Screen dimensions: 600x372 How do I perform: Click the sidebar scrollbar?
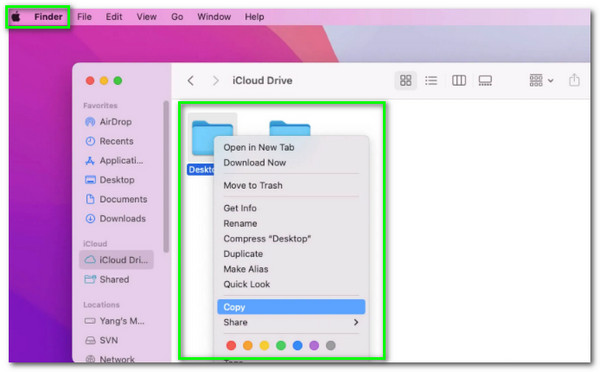(166, 176)
